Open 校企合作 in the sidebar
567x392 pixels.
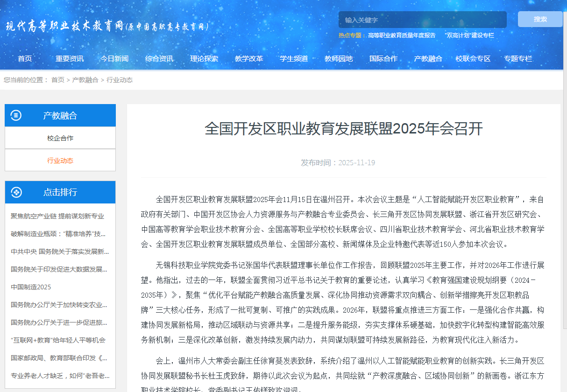(x=60, y=139)
